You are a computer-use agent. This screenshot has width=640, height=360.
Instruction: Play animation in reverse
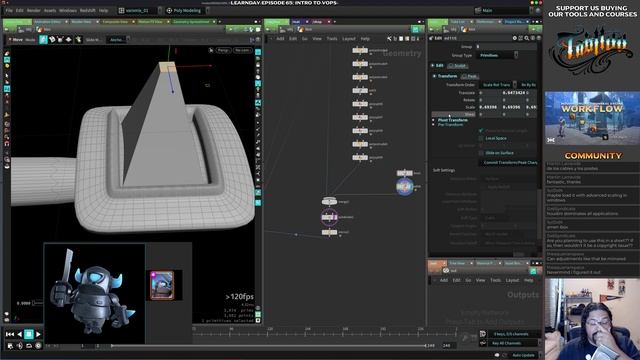(20, 334)
